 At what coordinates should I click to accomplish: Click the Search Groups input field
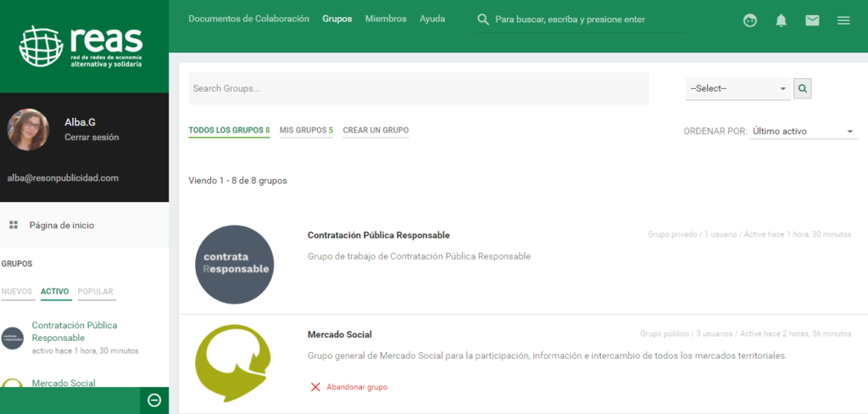click(418, 88)
